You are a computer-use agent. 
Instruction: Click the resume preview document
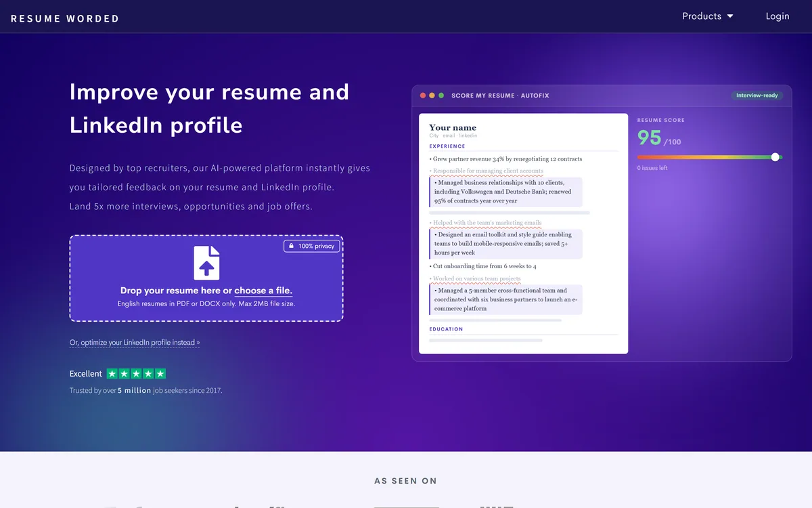[x=523, y=234]
